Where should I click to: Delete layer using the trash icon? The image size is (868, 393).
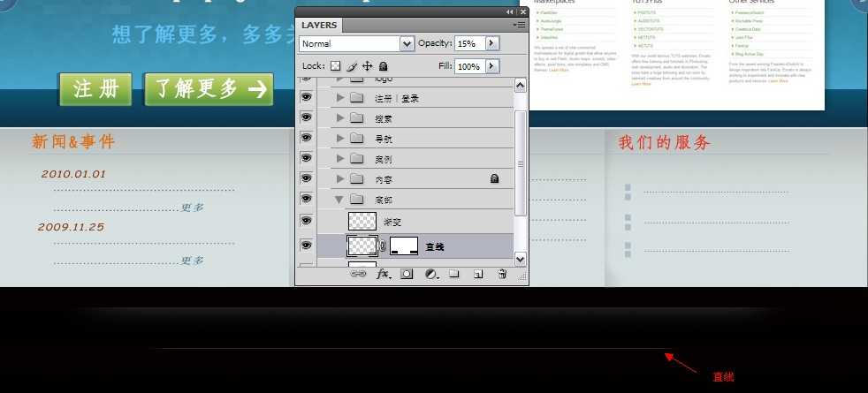502,274
